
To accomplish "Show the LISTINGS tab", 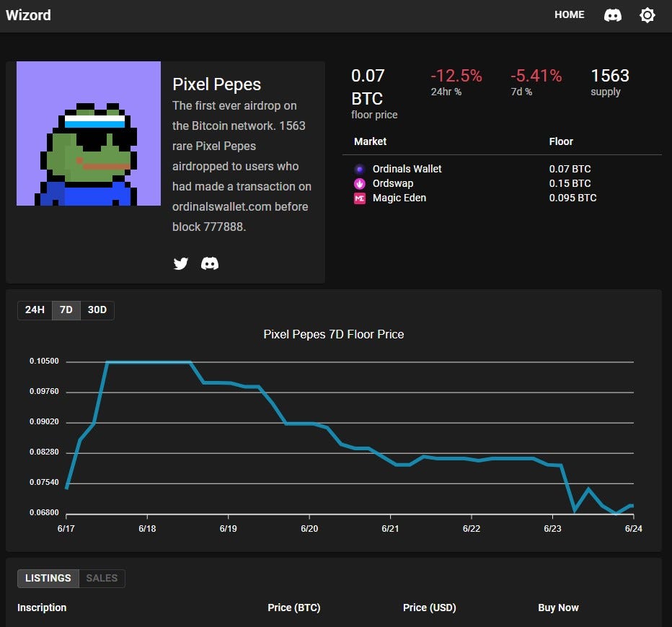I will [48, 579].
